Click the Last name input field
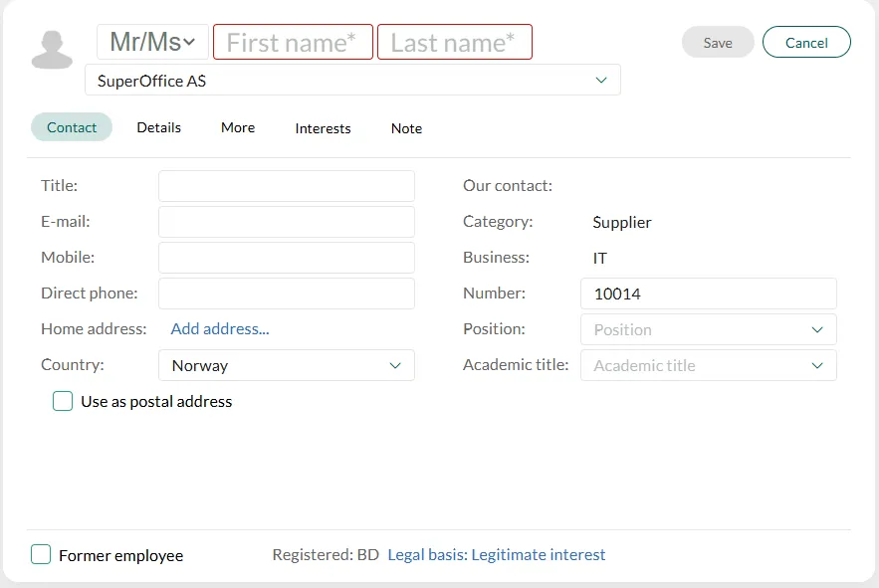879x588 pixels. pyautogui.click(x=455, y=43)
